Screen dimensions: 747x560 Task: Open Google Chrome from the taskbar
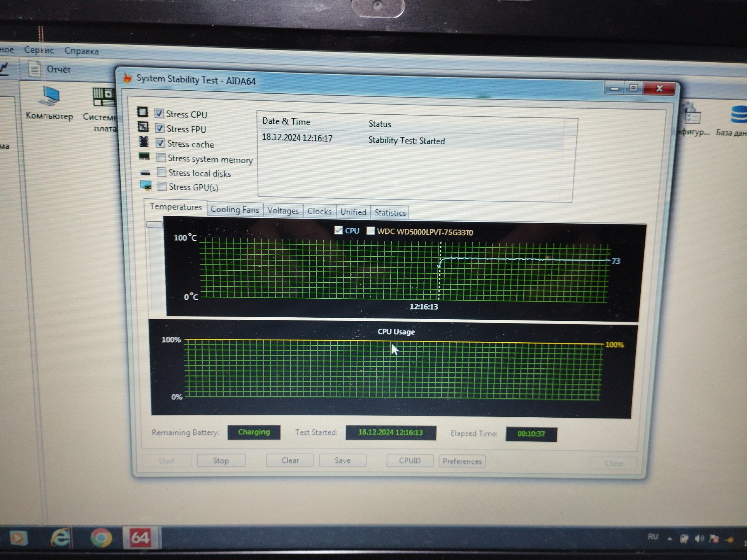pos(101,538)
